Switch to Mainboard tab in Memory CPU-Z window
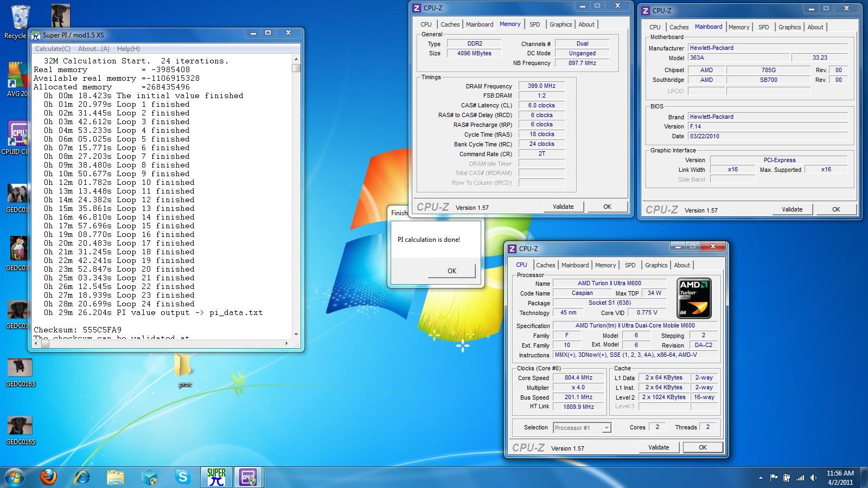This screenshot has height=488, width=868. coord(480,24)
